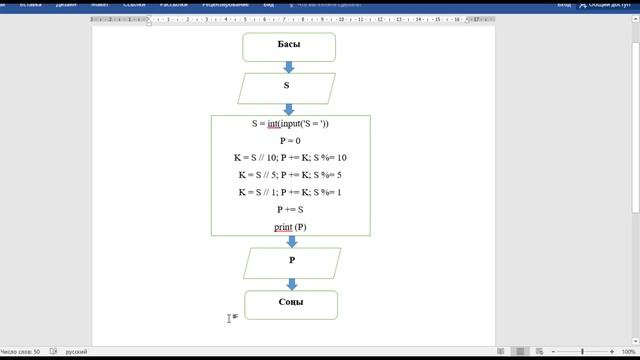Click the vertical scrollbar up arrow

tap(636, 19)
